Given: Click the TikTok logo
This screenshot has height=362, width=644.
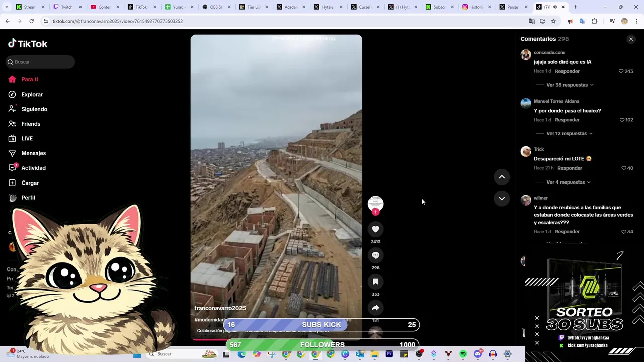Looking at the screenshot, I should 28,44.
